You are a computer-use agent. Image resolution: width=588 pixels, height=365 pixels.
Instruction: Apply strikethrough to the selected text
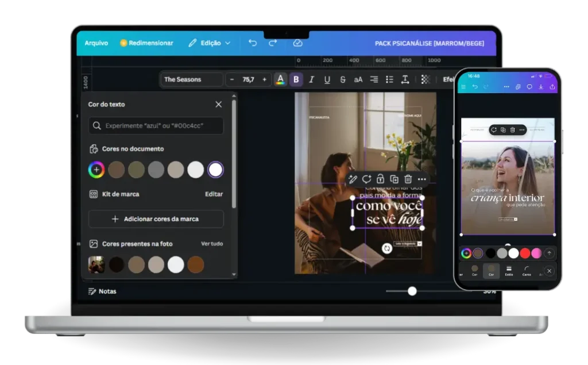pos(343,79)
